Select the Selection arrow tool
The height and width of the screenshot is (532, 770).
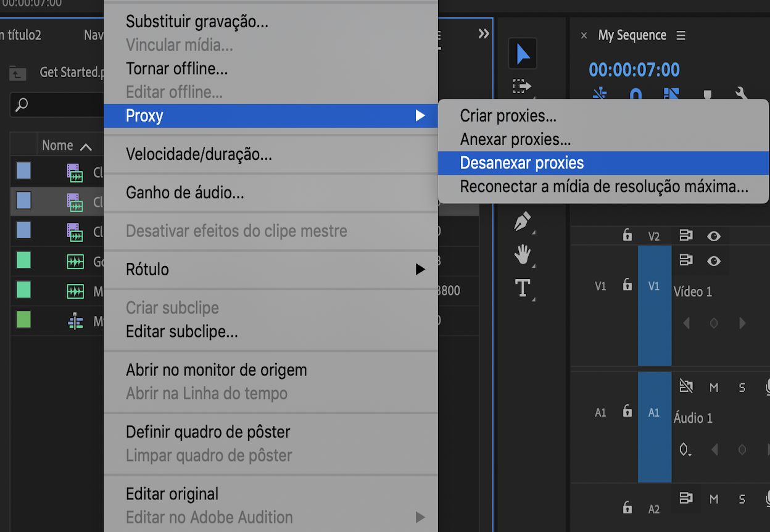(523, 54)
